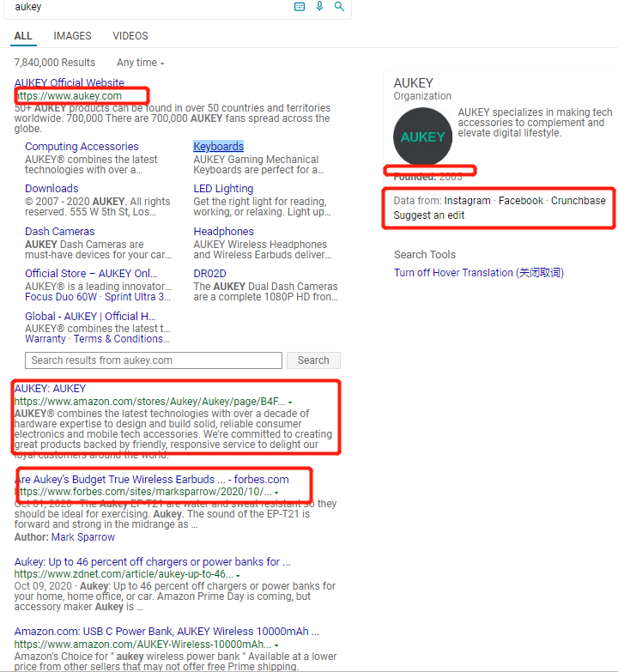618x672 pixels.
Task: Open the Focus Duo 60W link
Action: point(61,297)
